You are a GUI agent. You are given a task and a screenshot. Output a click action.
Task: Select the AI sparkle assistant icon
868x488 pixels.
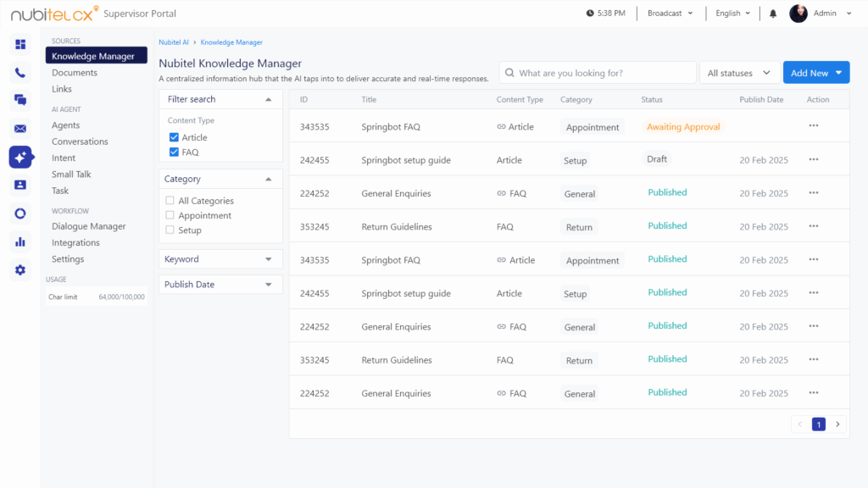pos(19,157)
